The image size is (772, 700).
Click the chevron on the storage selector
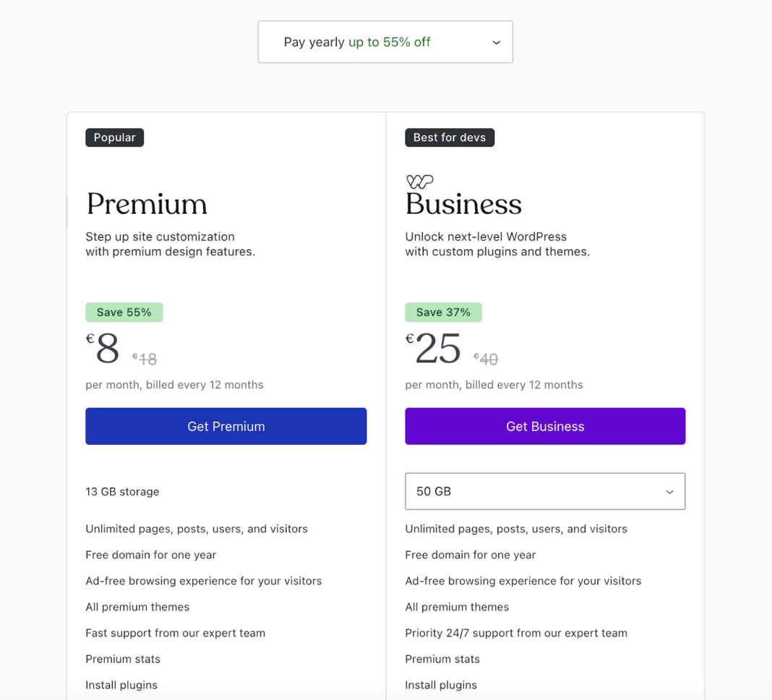tap(669, 491)
